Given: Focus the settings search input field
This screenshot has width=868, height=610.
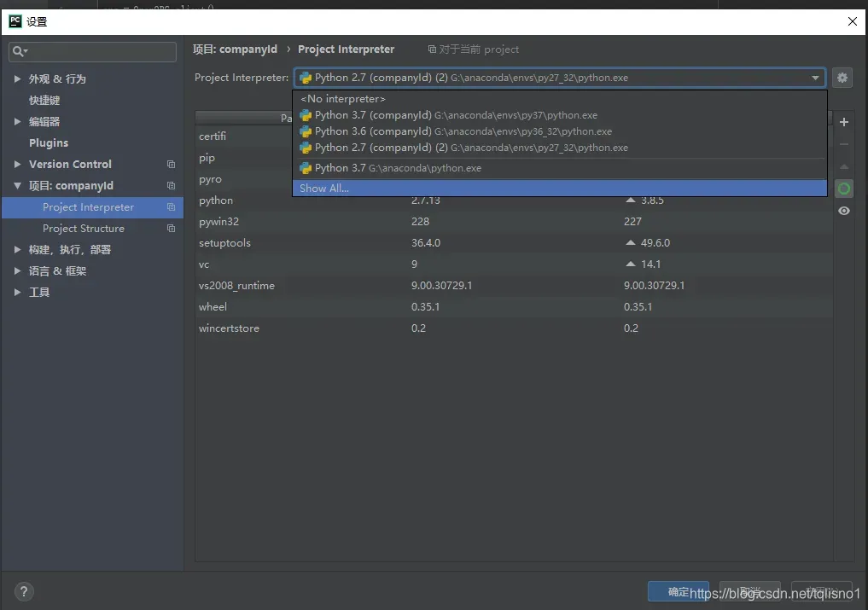Looking at the screenshot, I should [x=92, y=51].
